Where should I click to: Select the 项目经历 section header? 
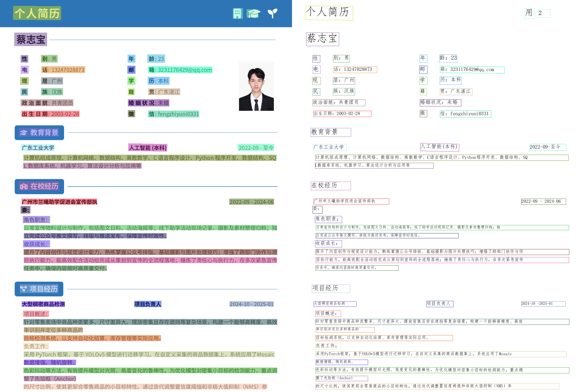coord(43,289)
